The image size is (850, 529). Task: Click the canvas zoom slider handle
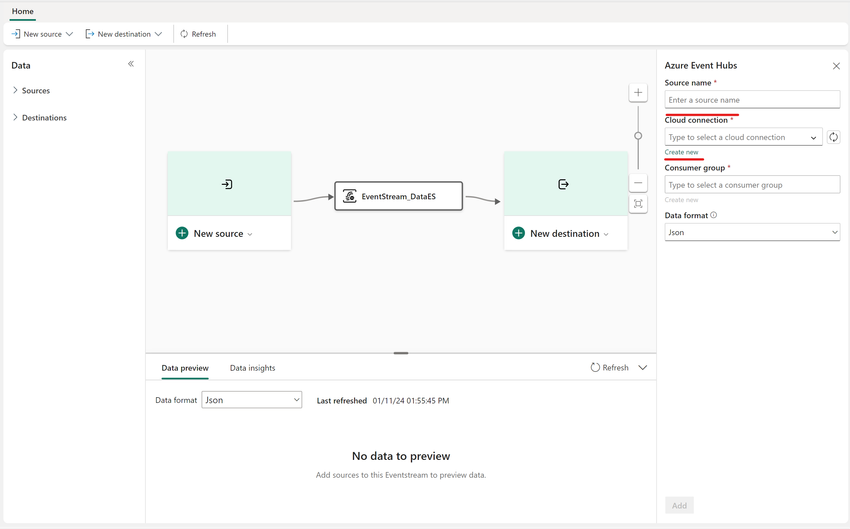(x=638, y=136)
